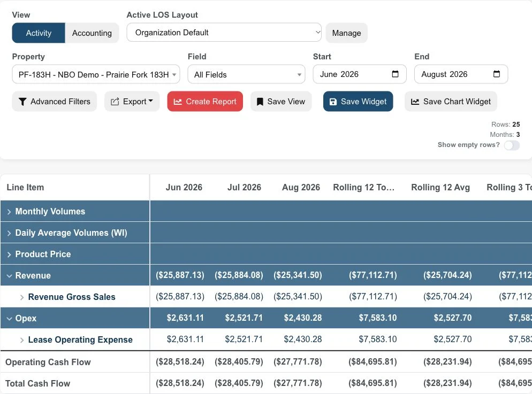Click the Line Item column header
Screen dimensions: 532x394
[x=26, y=187]
